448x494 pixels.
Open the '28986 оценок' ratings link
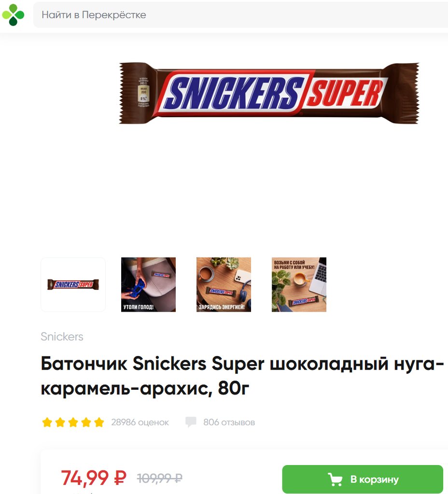(x=140, y=422)
